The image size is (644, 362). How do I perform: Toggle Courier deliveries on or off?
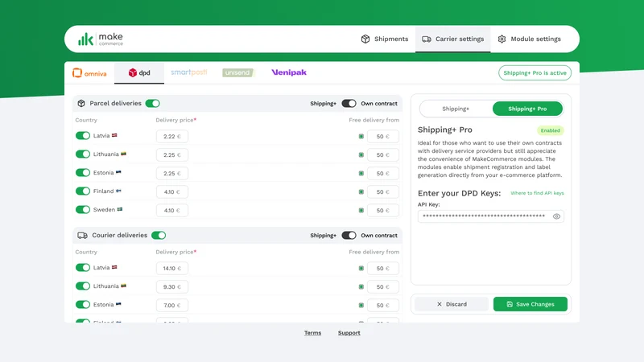[x=159, y=235]
